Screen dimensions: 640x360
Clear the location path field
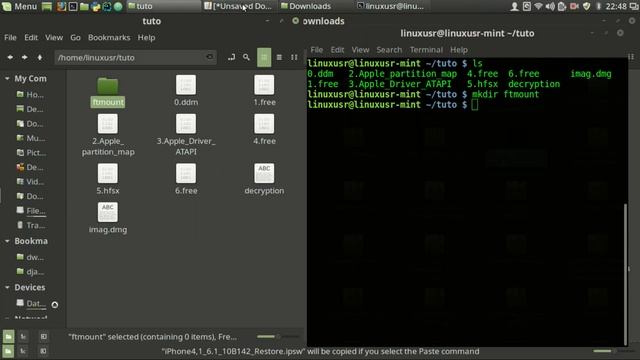(210, 57)
